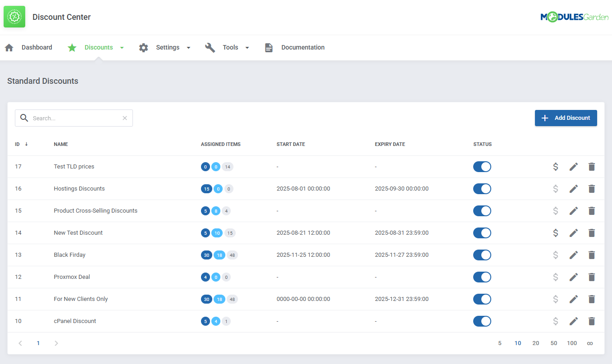
Task: Open the Documentation menu item
Action: 302,48
